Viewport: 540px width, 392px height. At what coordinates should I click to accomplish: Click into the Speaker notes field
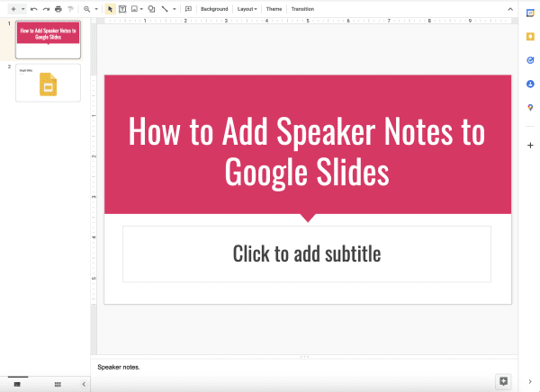click(x=304, y=367)
